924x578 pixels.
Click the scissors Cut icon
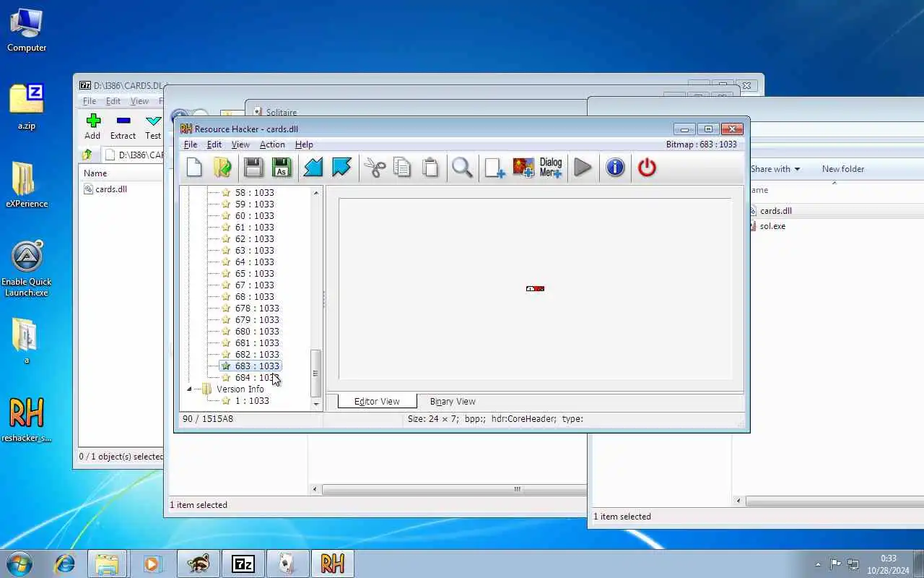(x=375, y=168)
